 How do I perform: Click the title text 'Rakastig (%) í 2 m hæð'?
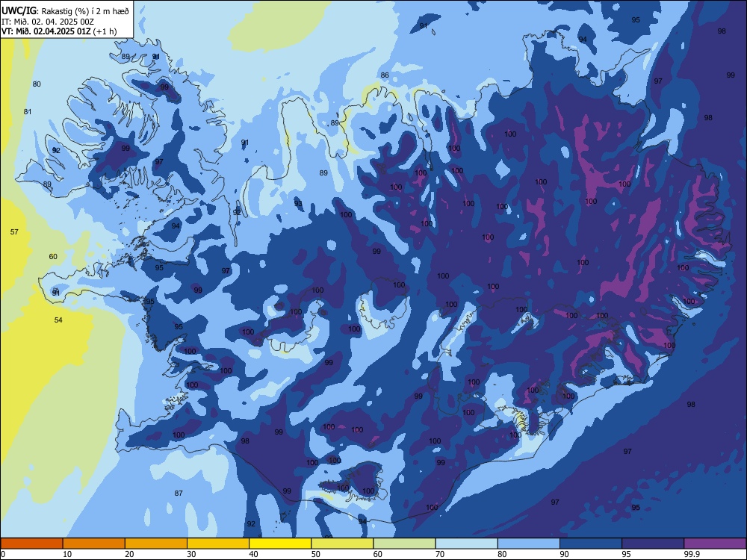point(86,10)
